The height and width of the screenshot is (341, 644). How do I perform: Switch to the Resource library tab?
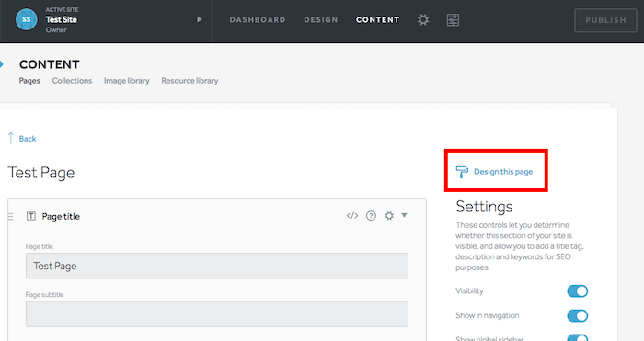pos(190,81)
